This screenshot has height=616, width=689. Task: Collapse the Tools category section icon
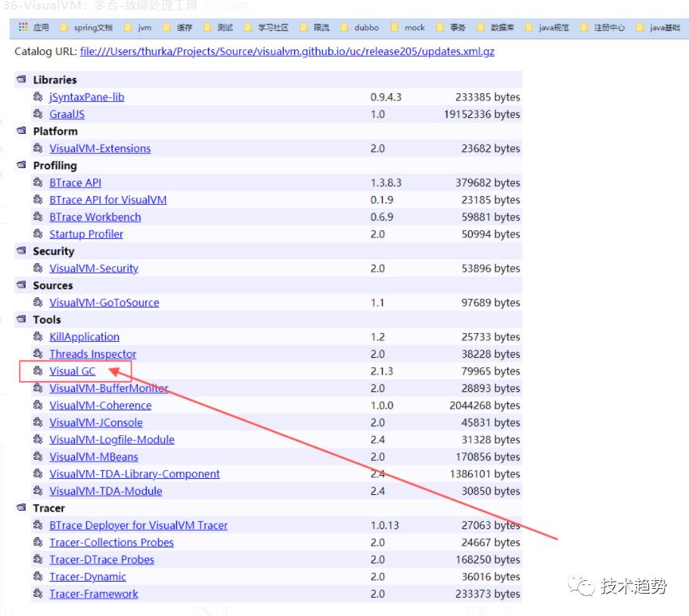(22, 320)
